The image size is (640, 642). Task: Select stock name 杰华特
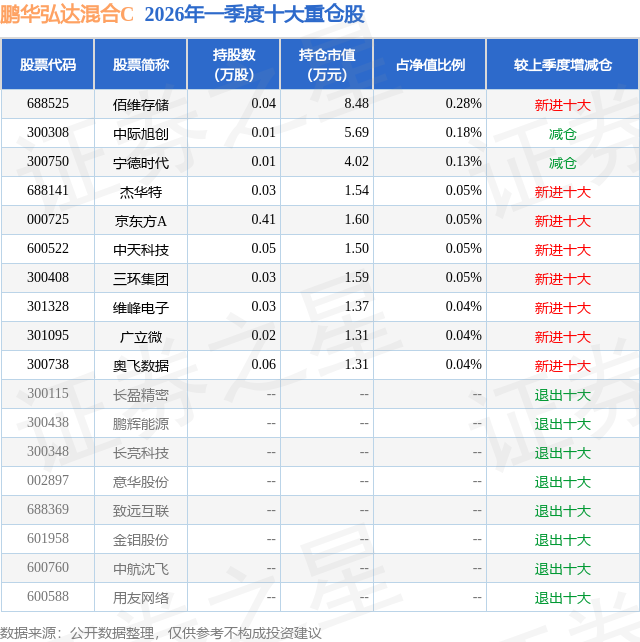pyautogui.click(x=141, y=192)
